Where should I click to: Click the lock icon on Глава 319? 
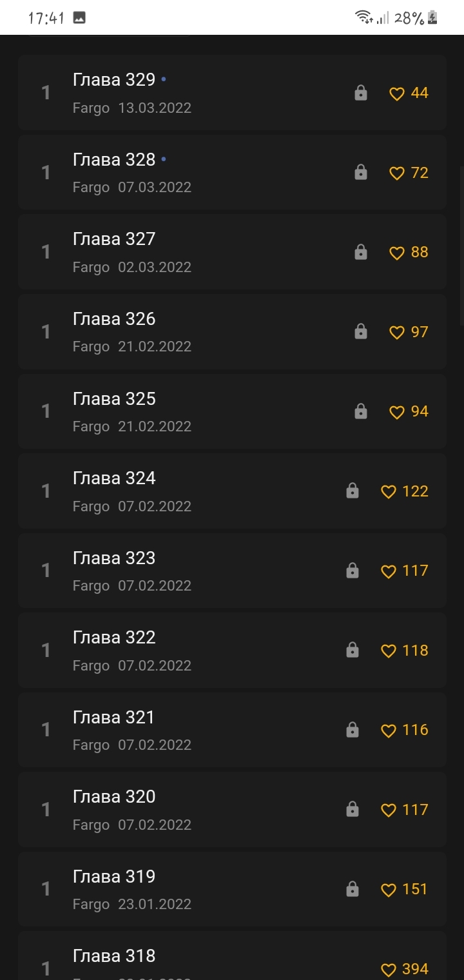pos(353,890)
